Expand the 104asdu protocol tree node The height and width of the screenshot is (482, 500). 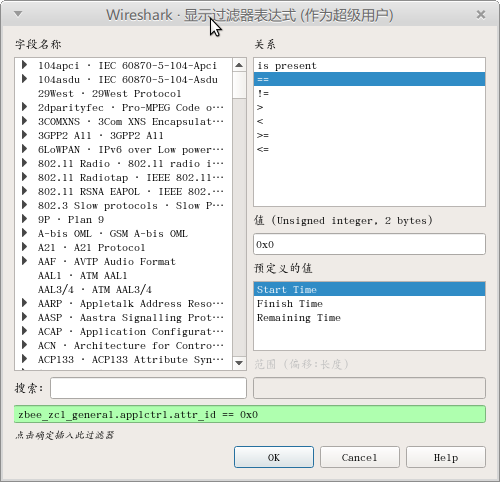coord(24,79)
